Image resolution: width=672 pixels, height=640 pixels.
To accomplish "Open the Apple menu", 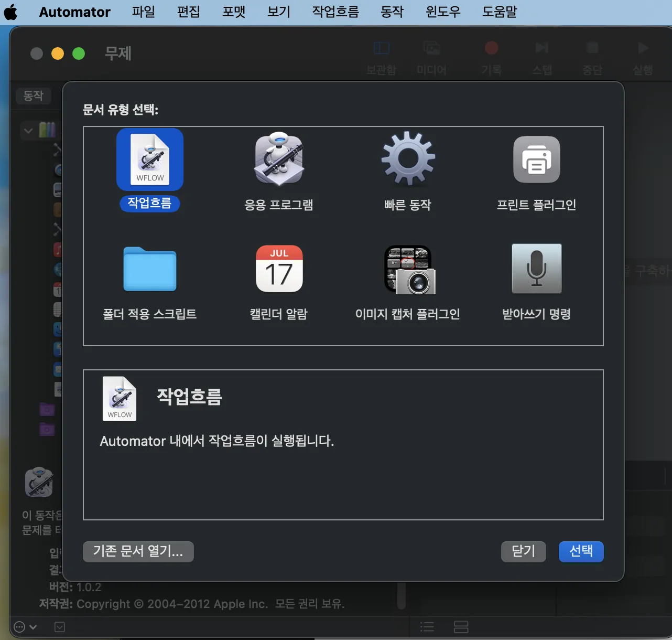I will pyautogui.click(x=11, y=12).
